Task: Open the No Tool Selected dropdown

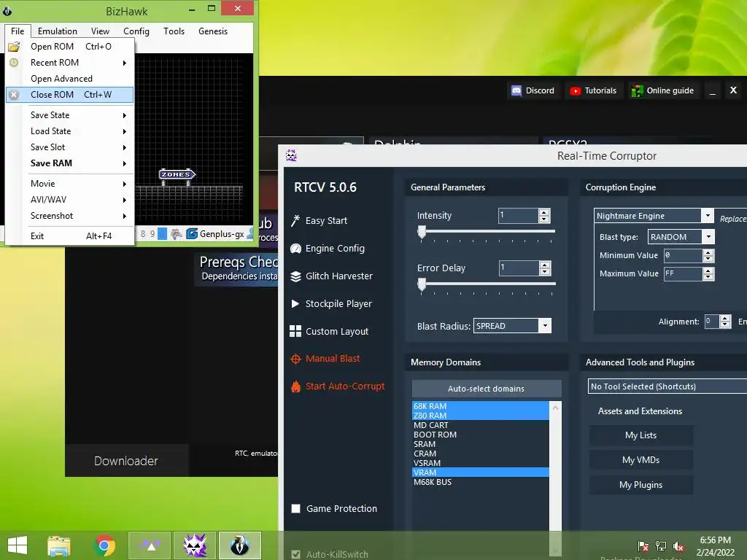Action: [667, 386]
